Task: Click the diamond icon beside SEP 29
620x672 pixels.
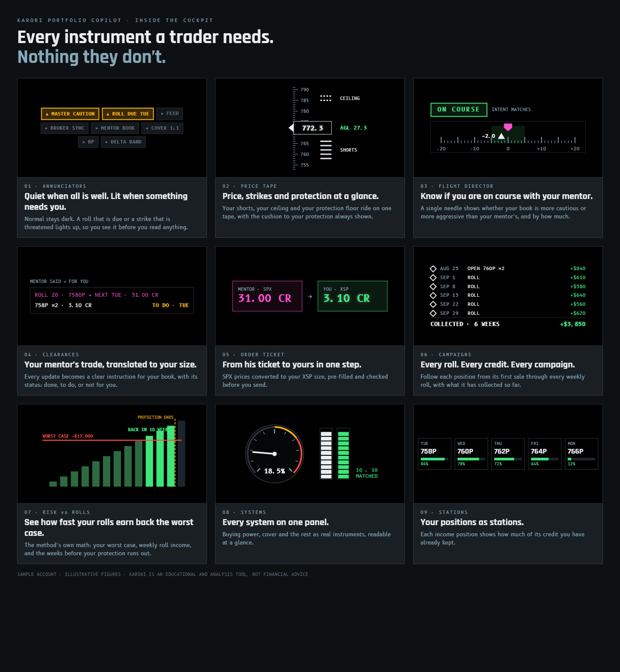Action: coord(433,313)
